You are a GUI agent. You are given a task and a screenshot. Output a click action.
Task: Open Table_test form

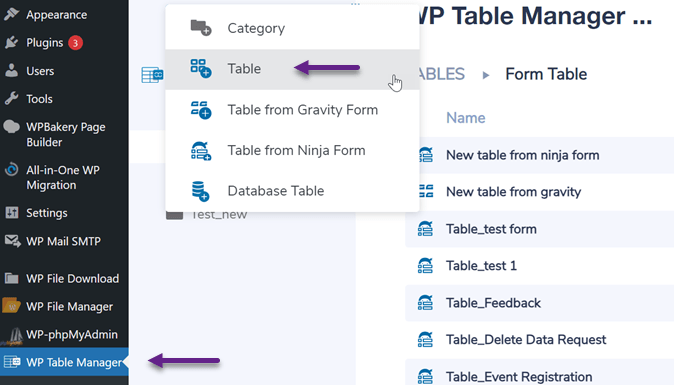pos(491,229)
